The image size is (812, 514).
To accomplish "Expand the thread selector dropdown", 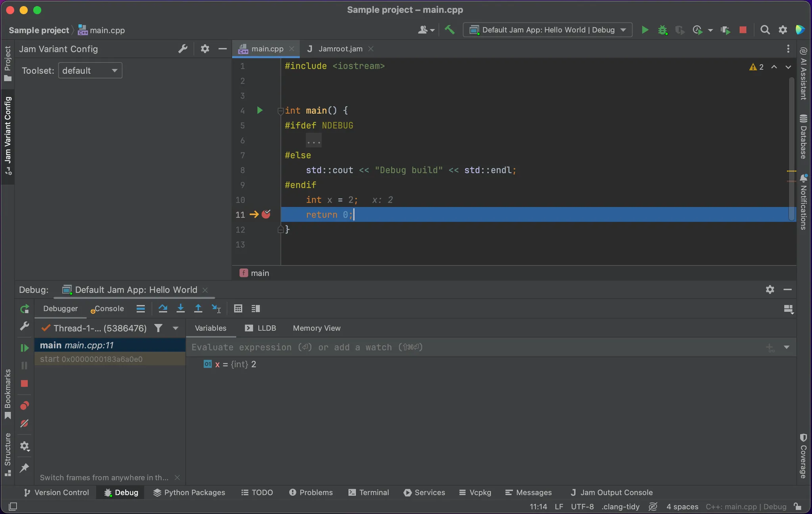I will [176, 328].
